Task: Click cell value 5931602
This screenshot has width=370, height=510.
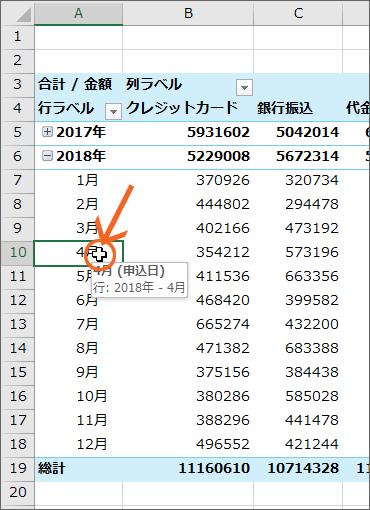Action: (x=218, y=132)
